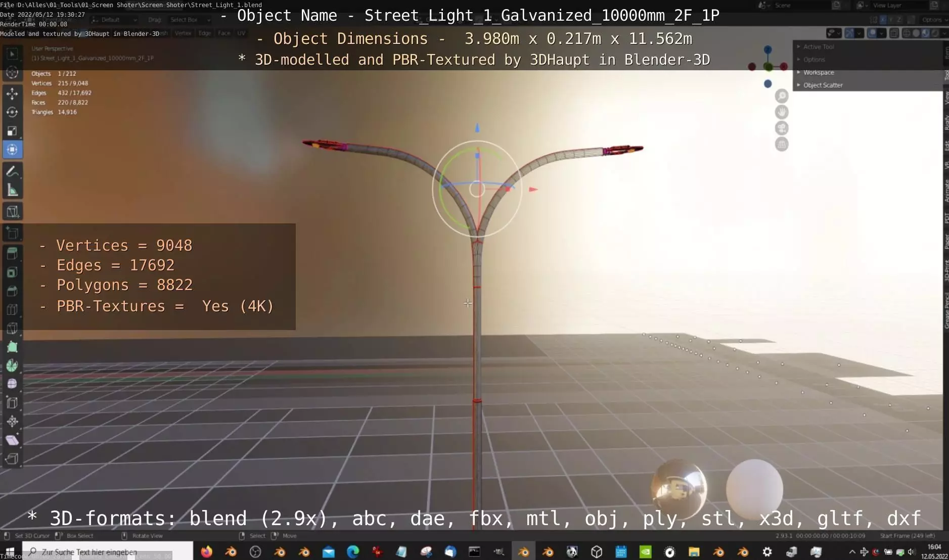Toggle camera view with camera gizmo

782,128
